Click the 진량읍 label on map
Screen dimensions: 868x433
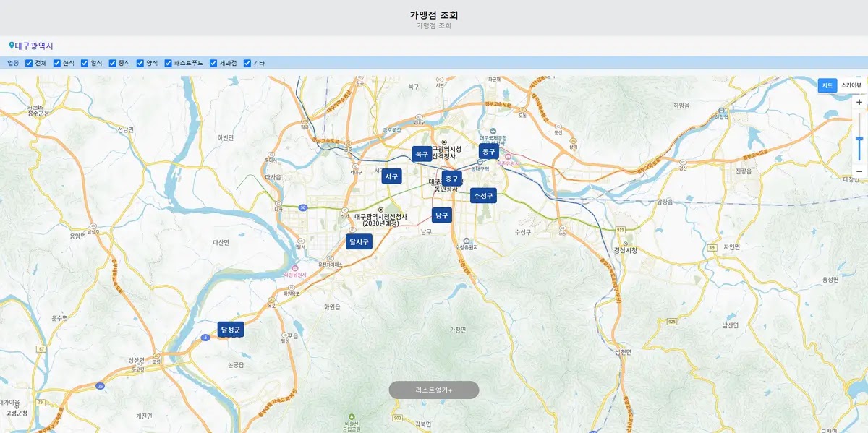tap(744, 172)
